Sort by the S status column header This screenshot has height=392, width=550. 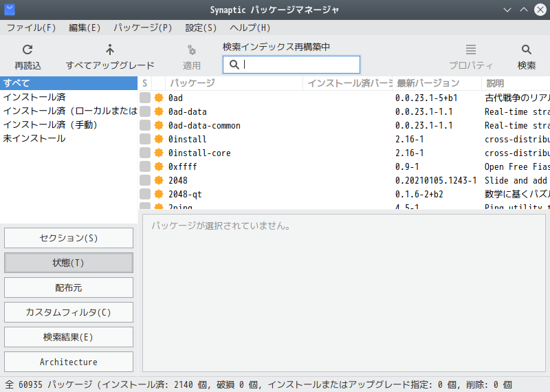[x=145, y=83]
